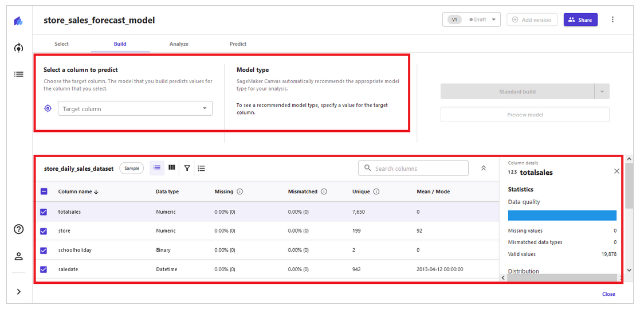Click the Valid values 19,878 entry

pos(562,255)
